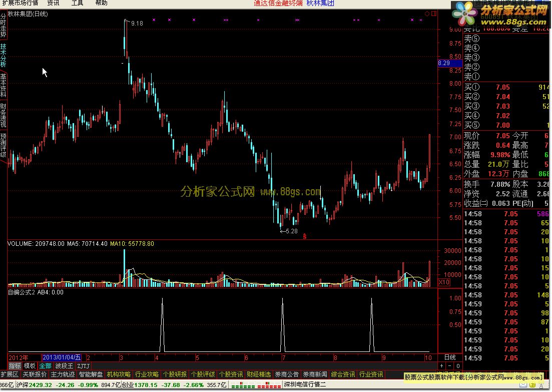The height and width of the screenshot is (392, 552).
Task: Open the 资讯 menu
Action: coord(54,3)
